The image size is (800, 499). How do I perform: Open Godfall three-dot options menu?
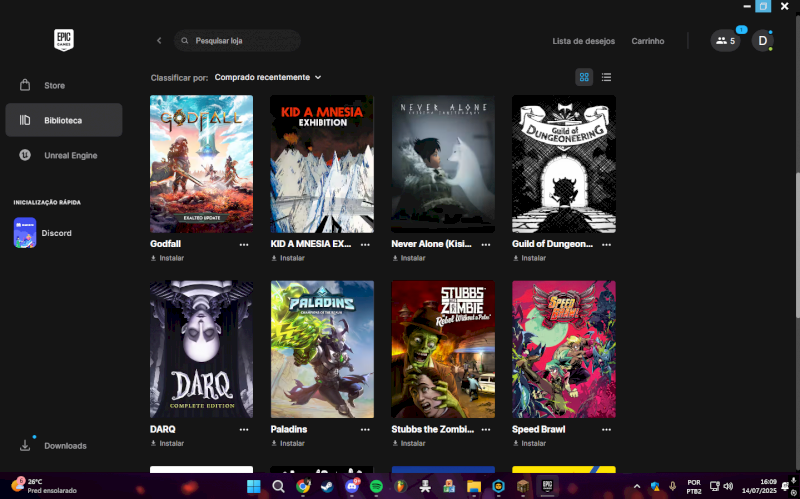click(244, 244)
